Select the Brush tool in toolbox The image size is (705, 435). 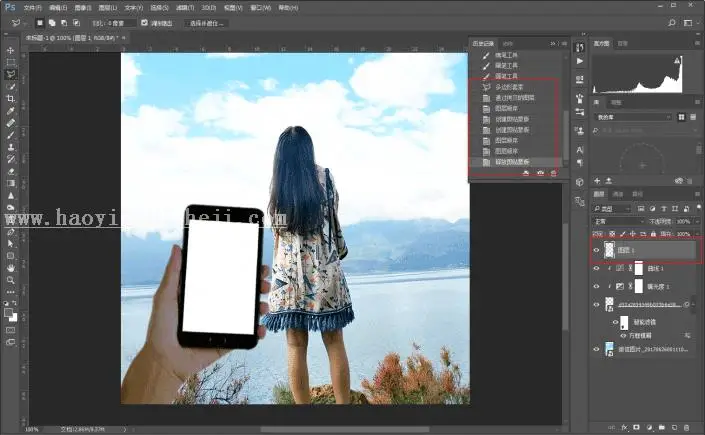point(10,135)
